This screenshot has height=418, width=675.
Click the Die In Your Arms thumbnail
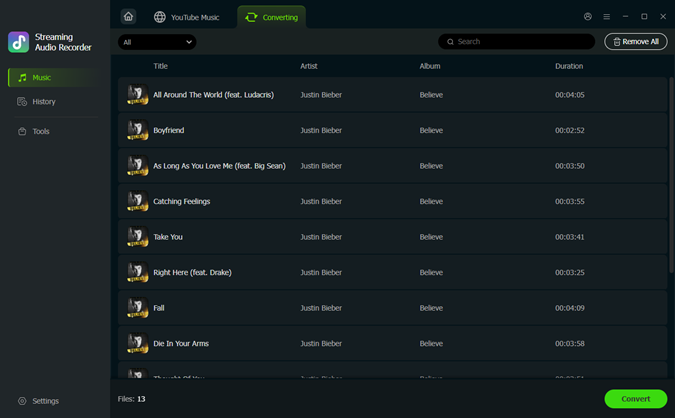point(137,343)
